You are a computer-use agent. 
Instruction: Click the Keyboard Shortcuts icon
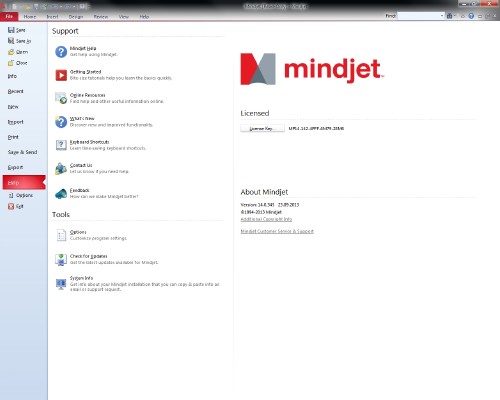[x=61, y=145]
